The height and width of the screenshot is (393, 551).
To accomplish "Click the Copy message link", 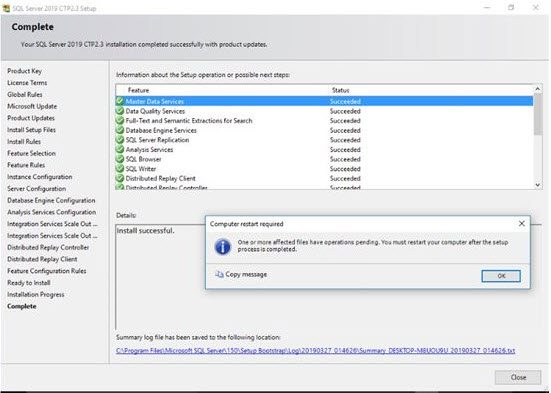I will (246, 274).
